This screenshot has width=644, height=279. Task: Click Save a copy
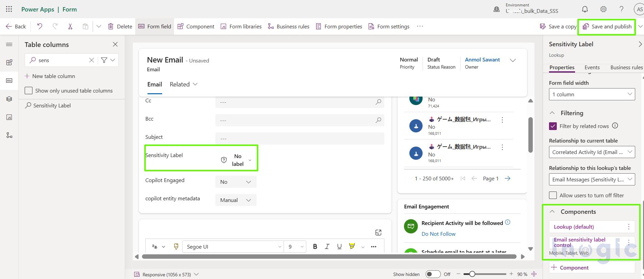(x=558, y=26)
